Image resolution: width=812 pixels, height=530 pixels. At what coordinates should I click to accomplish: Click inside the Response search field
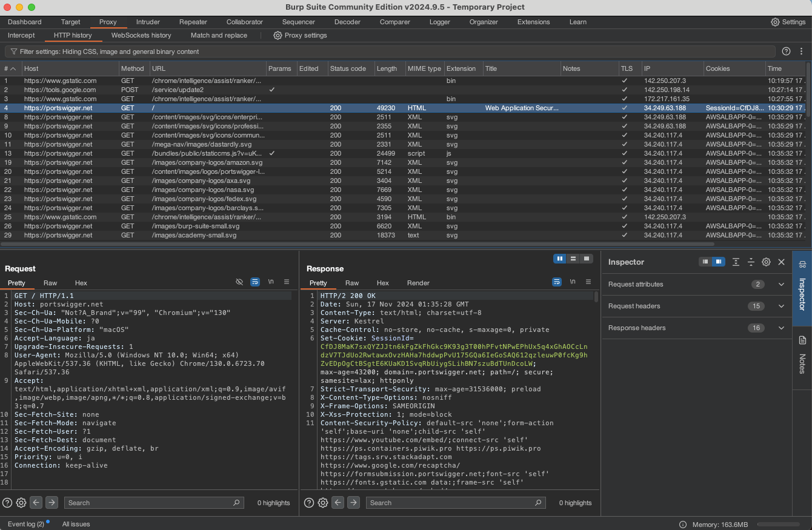click(454, 503)
